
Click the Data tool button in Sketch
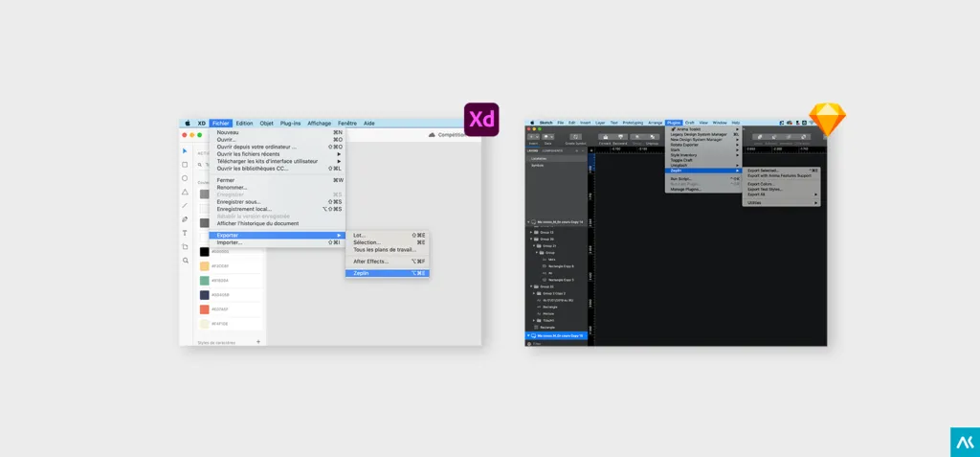548,138
